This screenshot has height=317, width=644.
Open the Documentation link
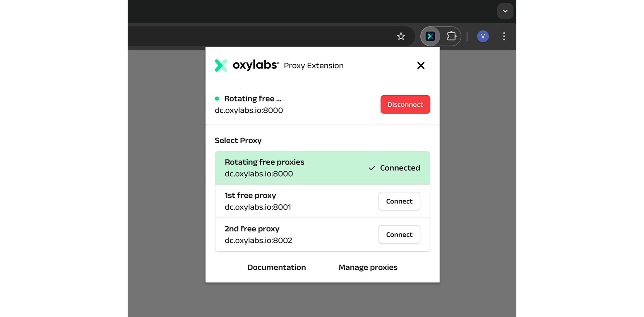[277, 267]
